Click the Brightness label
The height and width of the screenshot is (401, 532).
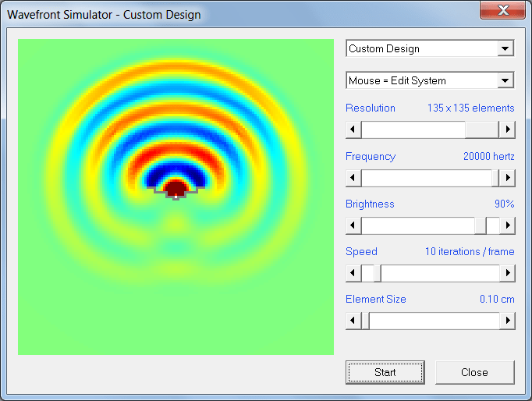tap(370, 204)
